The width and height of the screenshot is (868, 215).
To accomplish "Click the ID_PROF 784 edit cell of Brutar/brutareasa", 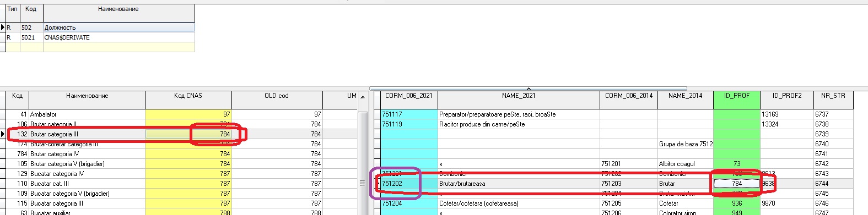I will click(x=737, y=184).
